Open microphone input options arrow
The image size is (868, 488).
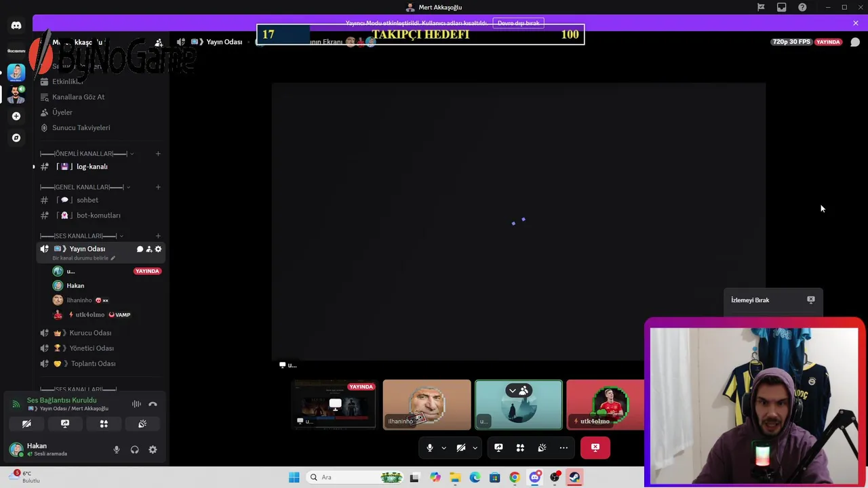[x=443, y=447]
